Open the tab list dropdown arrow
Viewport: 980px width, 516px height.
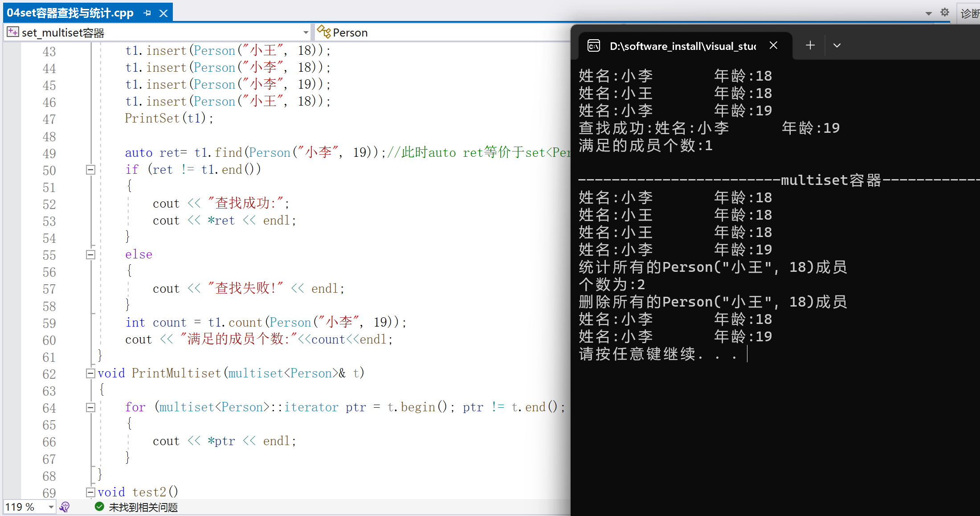tap(929, 13)
